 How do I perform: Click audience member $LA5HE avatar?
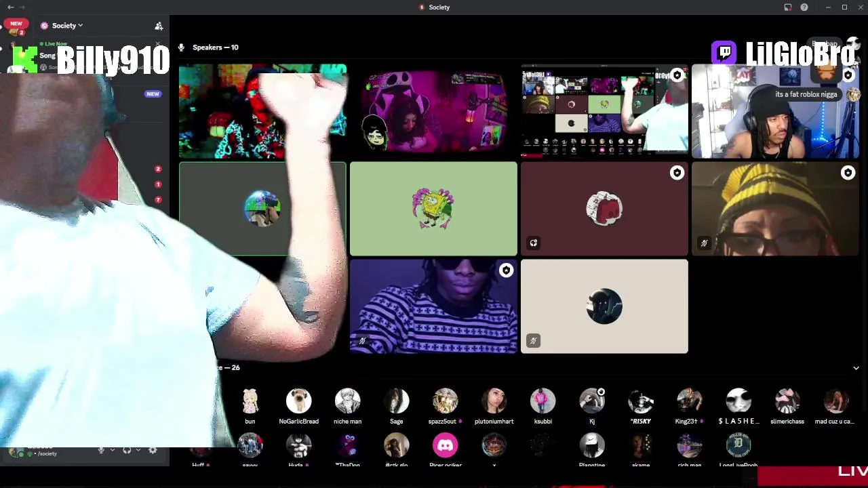pyautogui.click(x=738, y=401)
